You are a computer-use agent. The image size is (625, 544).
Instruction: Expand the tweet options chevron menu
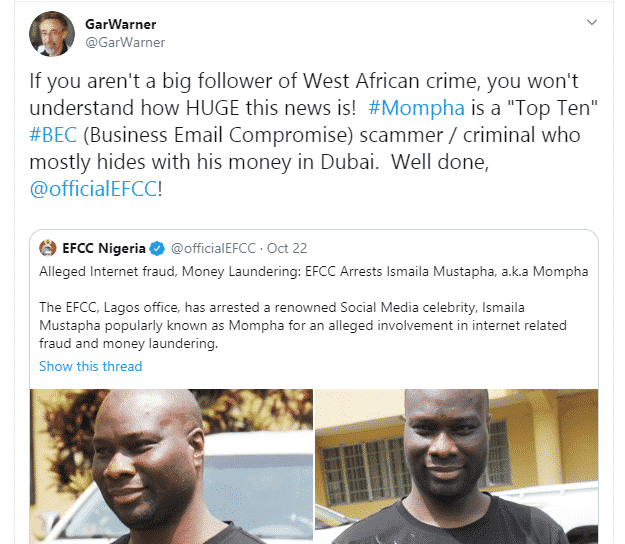click(592, 22)
